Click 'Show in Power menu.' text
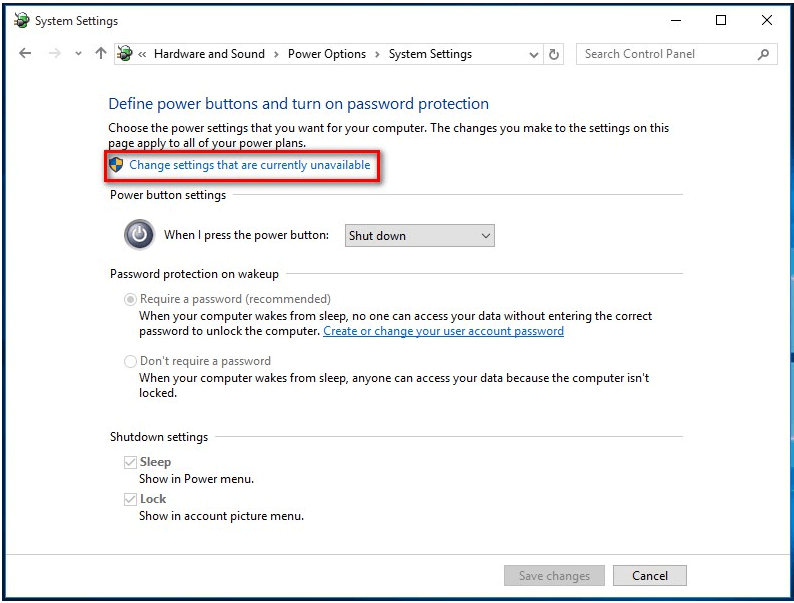Viewport: 794px width, 603px height. 196,479
